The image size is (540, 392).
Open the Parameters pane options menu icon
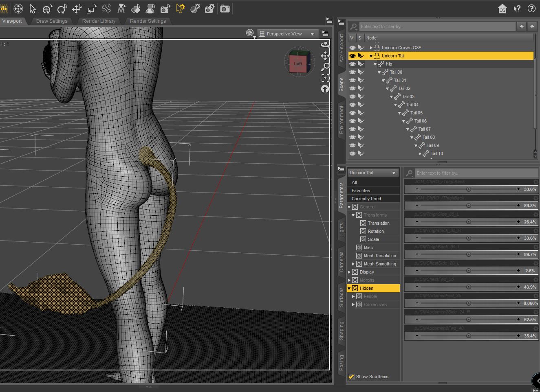tap(342, 170)
